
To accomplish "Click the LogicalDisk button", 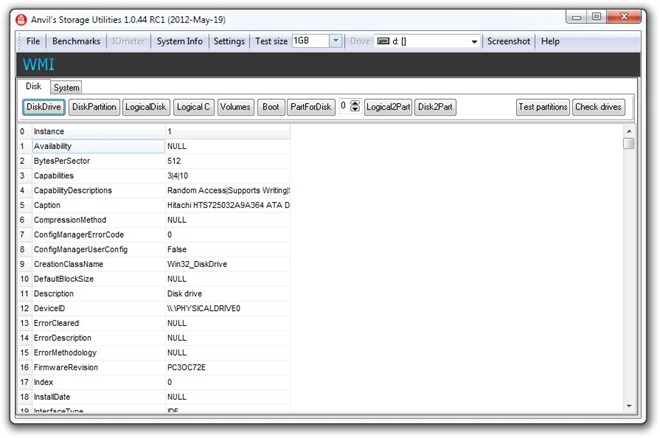I will click(x=146, y=107).
